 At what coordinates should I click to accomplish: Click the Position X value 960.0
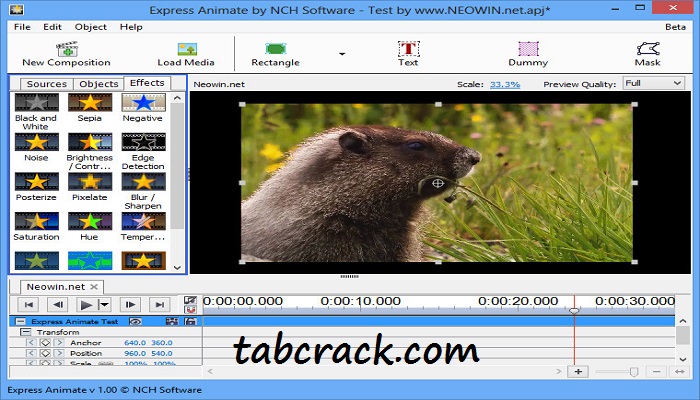coord(135,353)
